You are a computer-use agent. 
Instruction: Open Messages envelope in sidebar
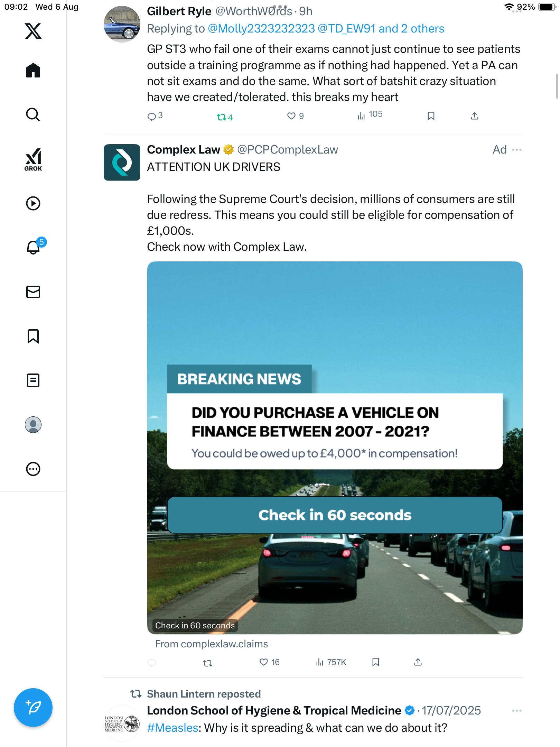click(33, 292)
